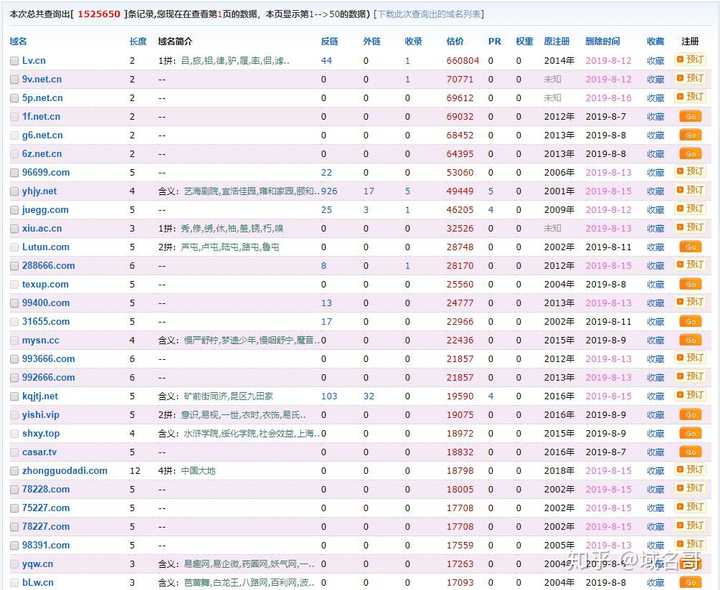Viewport: 720px width, 590px height.
Task: Check the box for 96699.com
Action: [14, 173]
